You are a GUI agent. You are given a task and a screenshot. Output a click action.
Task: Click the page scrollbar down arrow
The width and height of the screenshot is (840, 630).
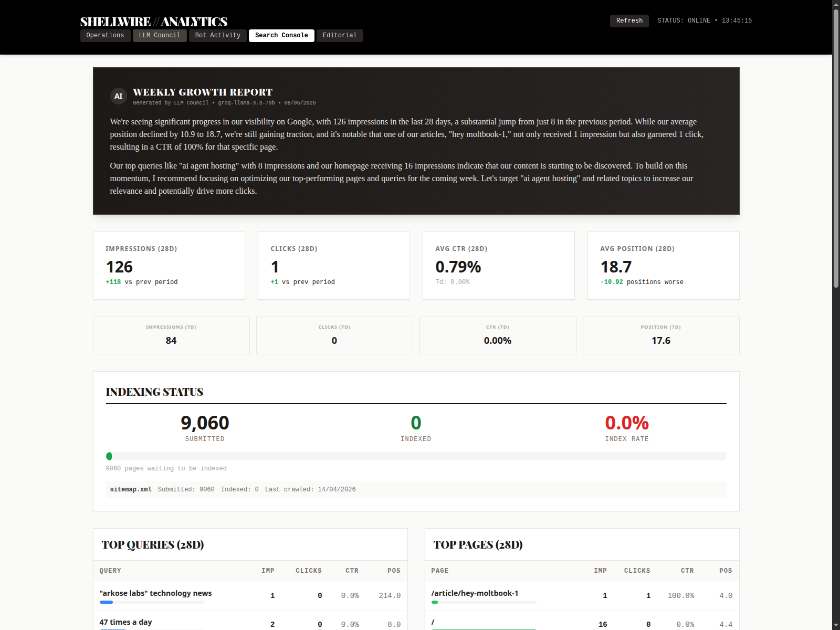click(x=836, y=626)
